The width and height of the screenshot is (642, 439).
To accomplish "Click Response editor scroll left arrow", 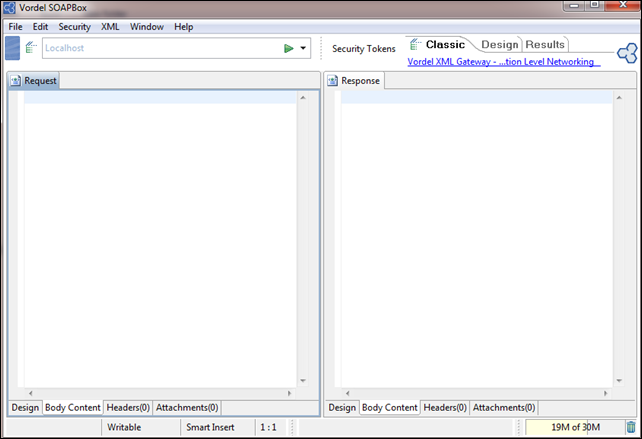I will 347,393.
